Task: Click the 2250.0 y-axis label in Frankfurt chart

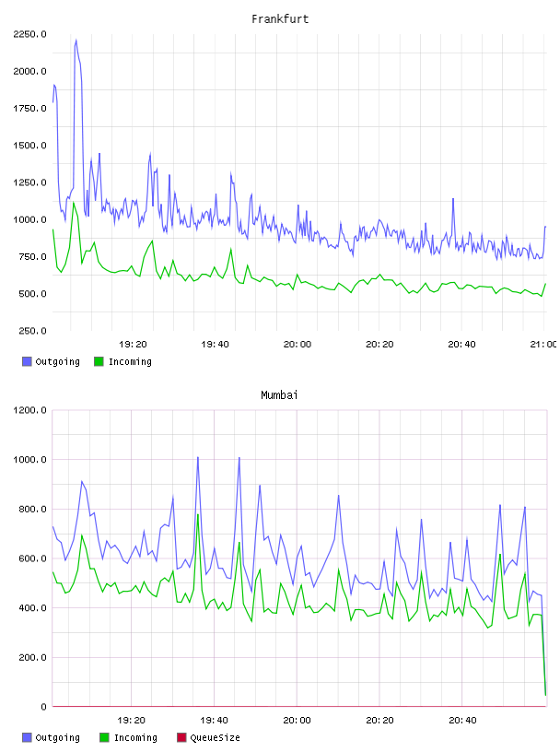Action: coord(29,34)
